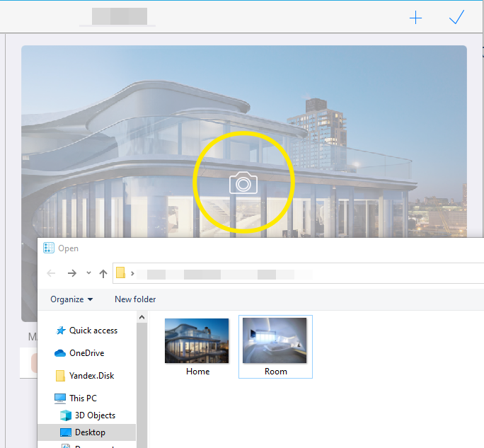The image size is (484, 448).
Task: Click the plus icon in top bar
Action: [415, 18]
